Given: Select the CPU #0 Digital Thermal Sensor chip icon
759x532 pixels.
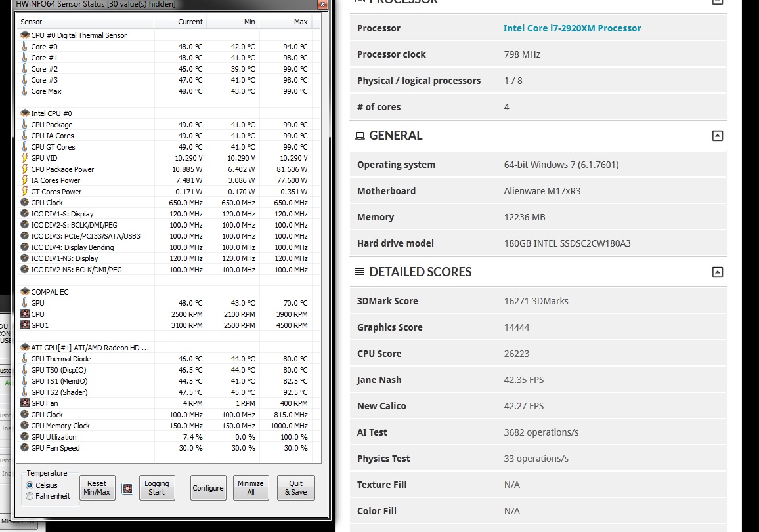Looking at the screenshot, I should (x=25, y=35).
